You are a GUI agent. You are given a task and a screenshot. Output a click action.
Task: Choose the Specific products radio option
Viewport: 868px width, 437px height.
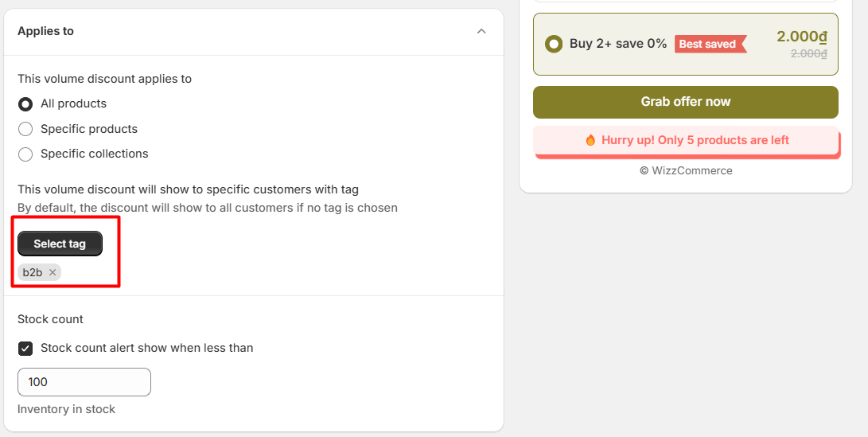point(25,129)
